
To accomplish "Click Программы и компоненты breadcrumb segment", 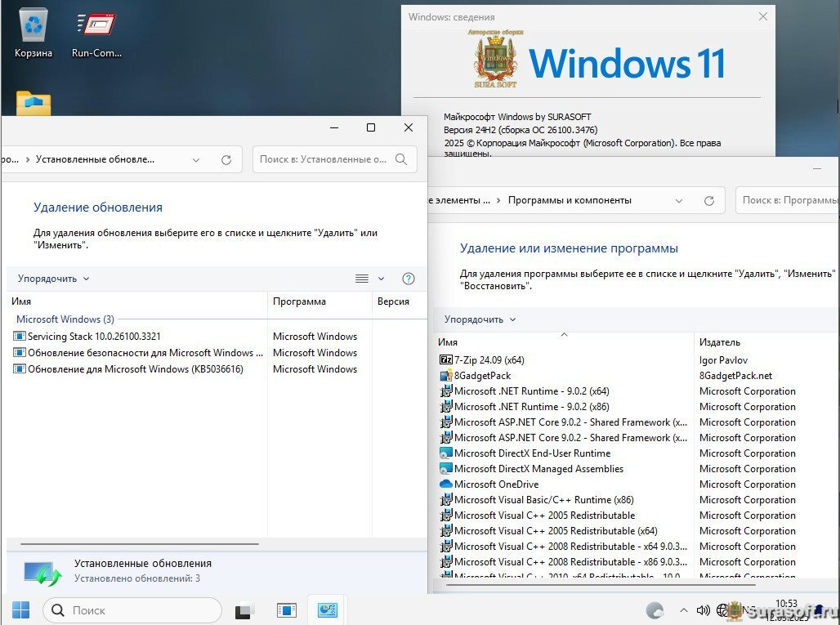I will [x=570, y=200].
